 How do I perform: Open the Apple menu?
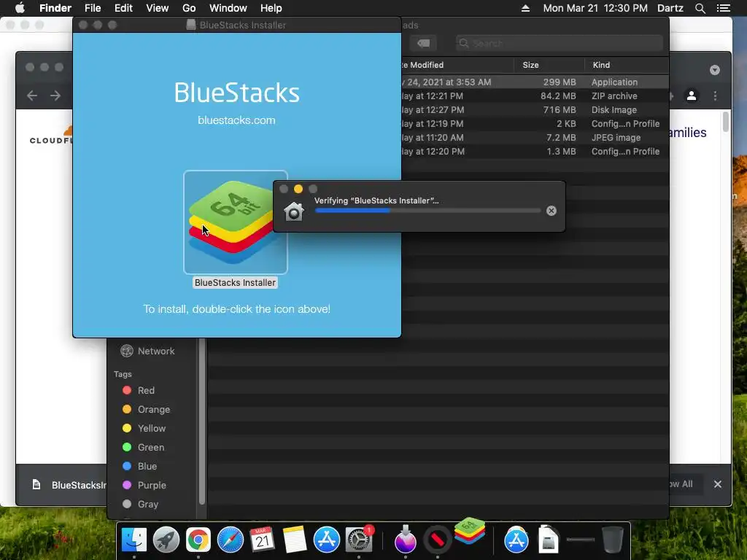coord(20,8)
